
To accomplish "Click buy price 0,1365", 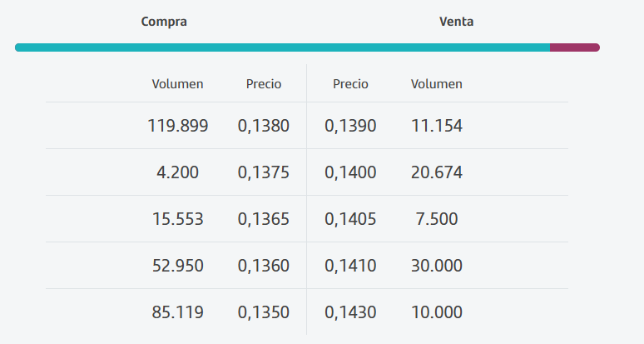I will point(264,219).
